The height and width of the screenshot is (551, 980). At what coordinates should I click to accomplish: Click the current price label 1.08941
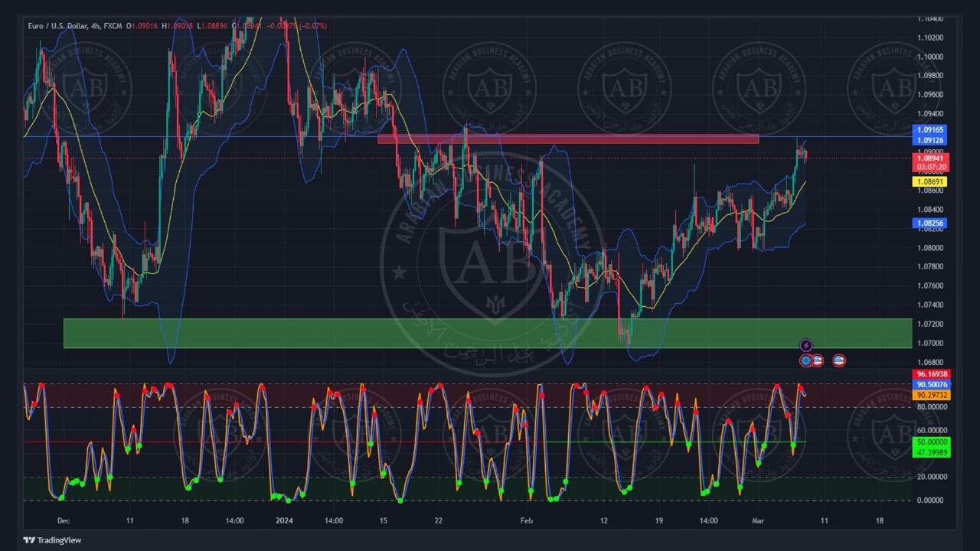(x=931, y=158)
